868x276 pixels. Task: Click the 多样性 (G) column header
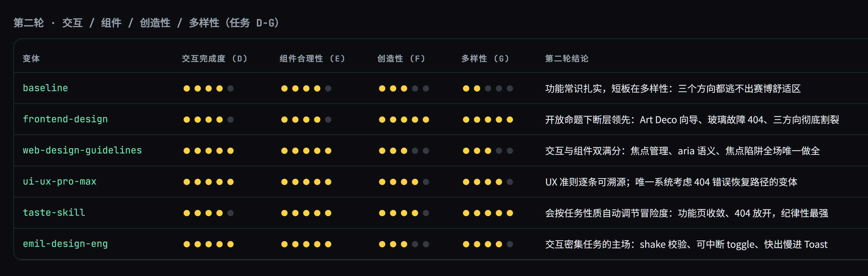pyautogui.click(x=485, y=59)
